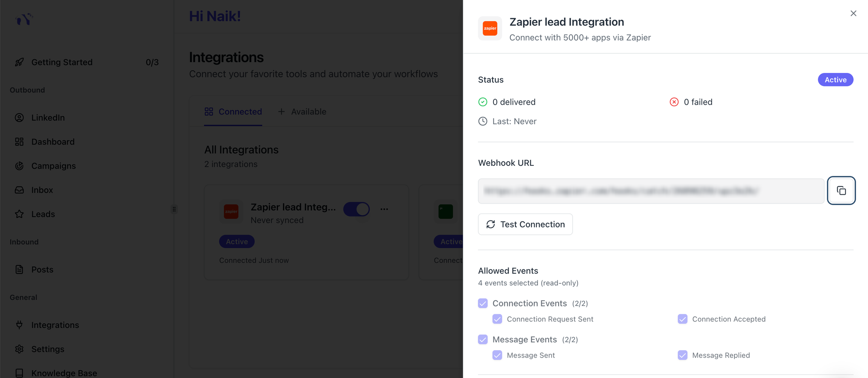Click the Message Replied checkbox

[x=682, y=355]
